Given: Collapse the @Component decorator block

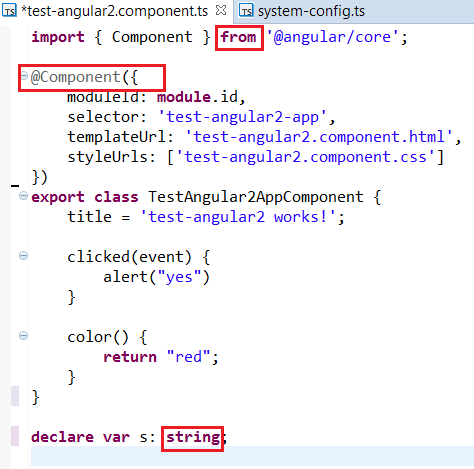Looking at the screenshot, I should point(24,76).
